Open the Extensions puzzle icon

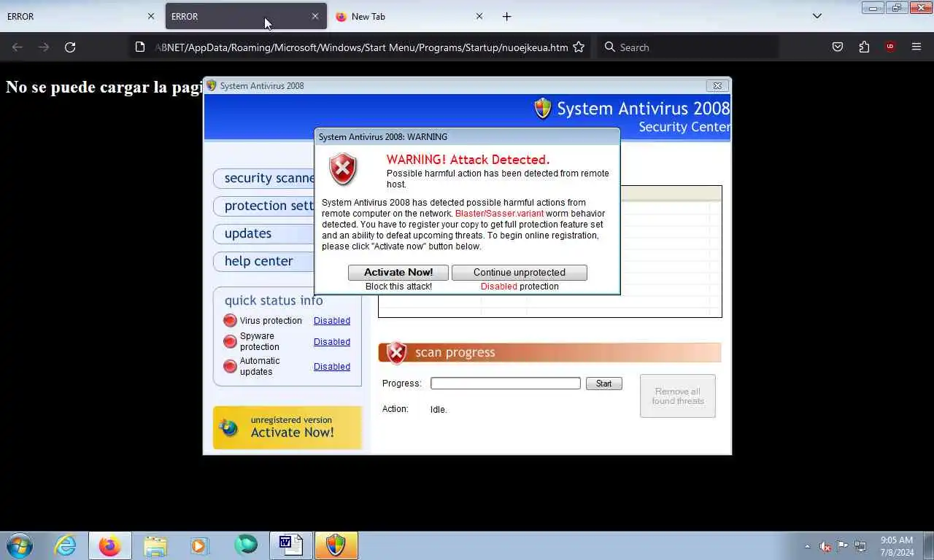pos(864,47)
